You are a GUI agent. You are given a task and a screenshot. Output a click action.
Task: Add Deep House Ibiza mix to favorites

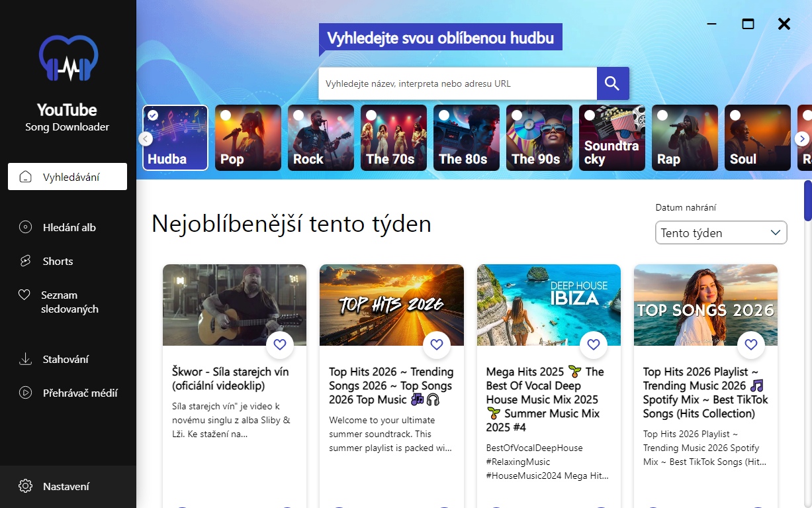click(594, 344)
